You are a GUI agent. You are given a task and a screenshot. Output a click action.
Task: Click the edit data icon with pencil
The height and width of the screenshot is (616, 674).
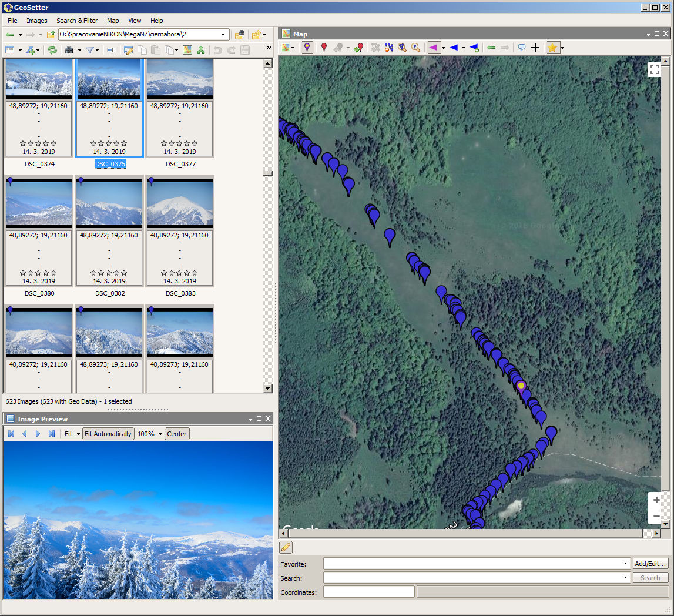point(128,50)
